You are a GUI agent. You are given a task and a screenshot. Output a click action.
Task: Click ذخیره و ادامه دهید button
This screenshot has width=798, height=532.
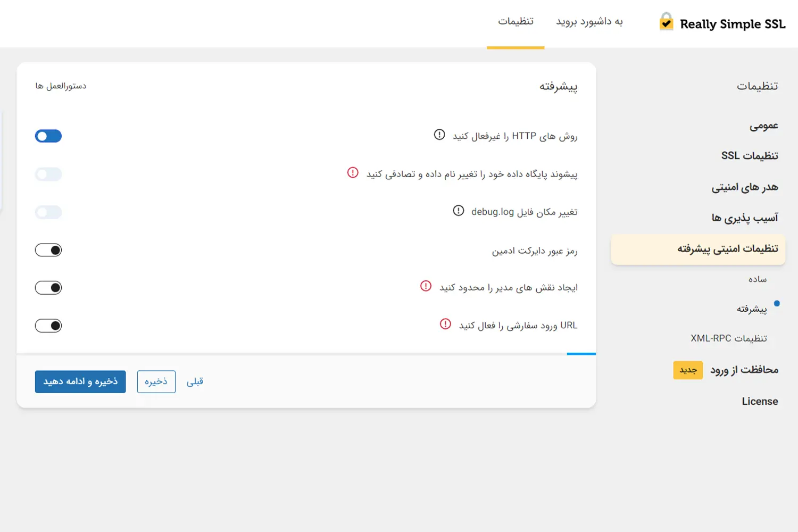pyautogui.click(x=80, y=381)
